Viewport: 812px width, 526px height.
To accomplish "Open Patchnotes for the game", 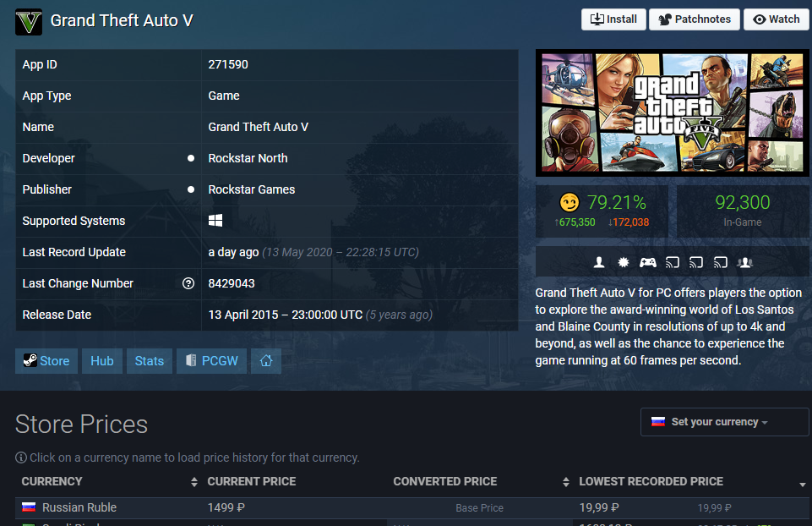I will tap(695, 19).
